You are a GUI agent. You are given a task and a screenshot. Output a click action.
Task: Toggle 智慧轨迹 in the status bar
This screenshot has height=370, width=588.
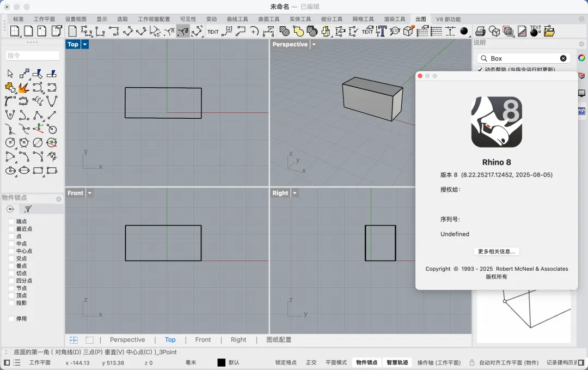[x=397, y=362]
